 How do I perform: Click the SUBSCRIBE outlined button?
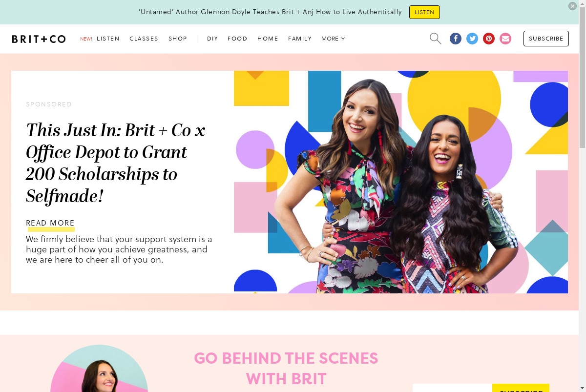pyautogui.click(x=546, y=39)
